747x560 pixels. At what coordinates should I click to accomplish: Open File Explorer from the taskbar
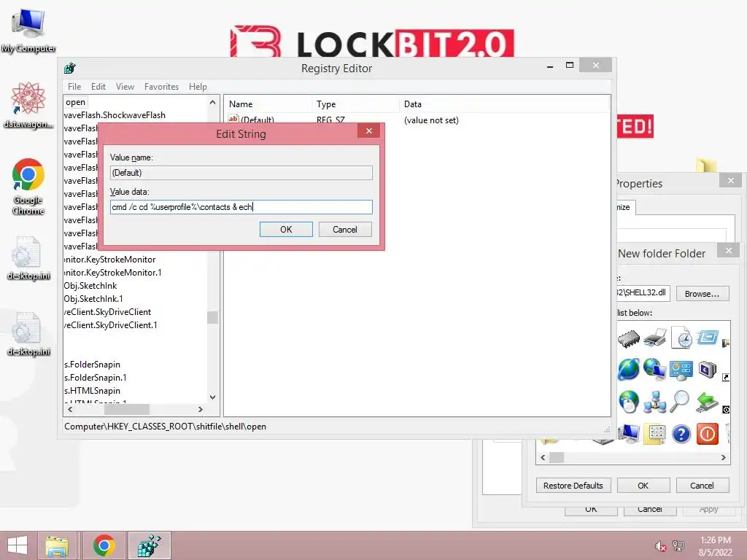pyautogui.click(x=57, y=545)
